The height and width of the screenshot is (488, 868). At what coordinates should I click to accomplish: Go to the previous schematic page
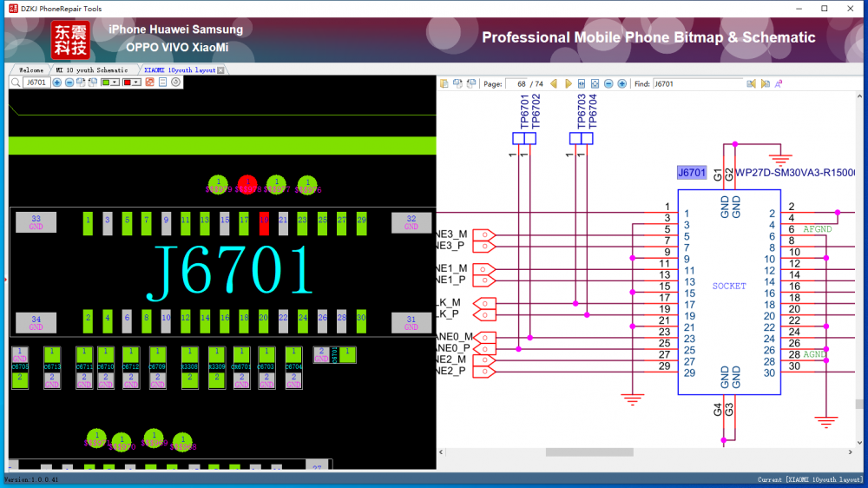(554, 84)
